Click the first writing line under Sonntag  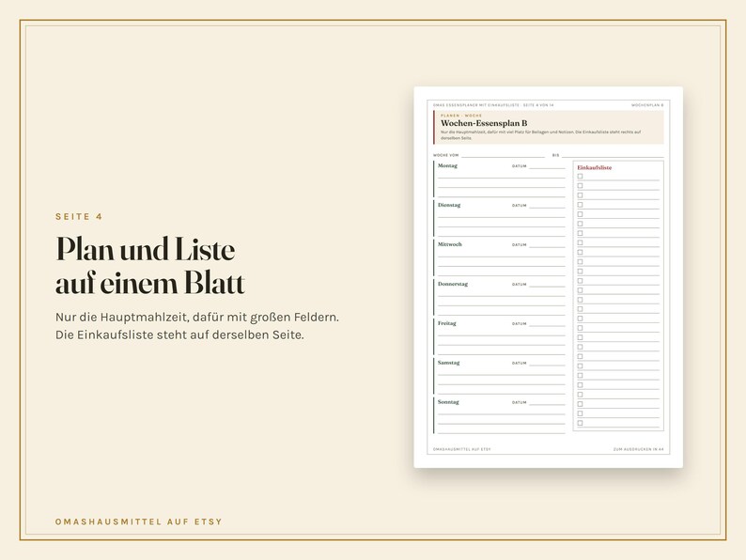502,414
